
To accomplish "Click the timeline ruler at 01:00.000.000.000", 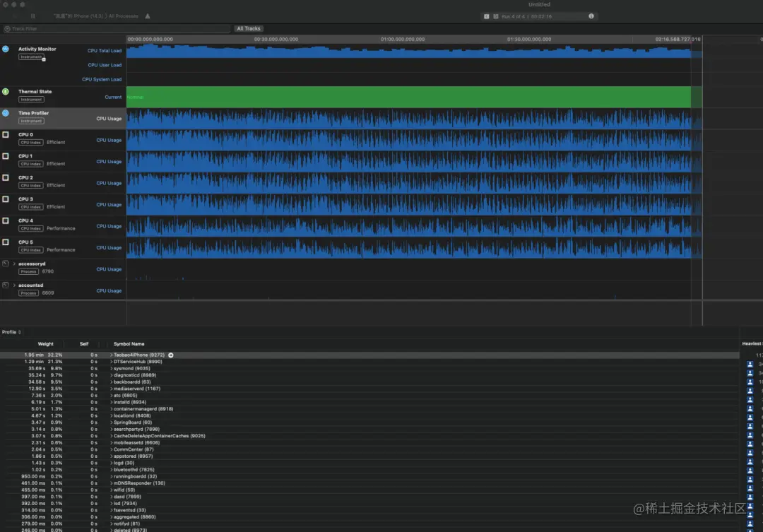I will (403, 40).
